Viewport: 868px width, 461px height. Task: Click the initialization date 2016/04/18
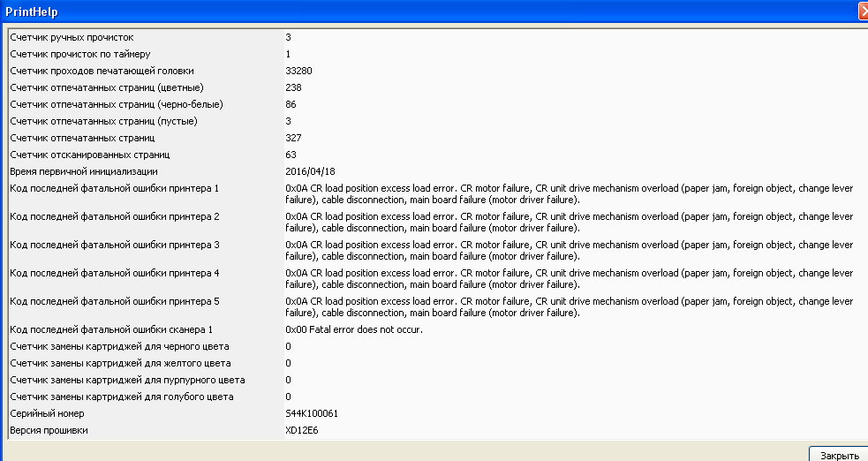(311, 171)
